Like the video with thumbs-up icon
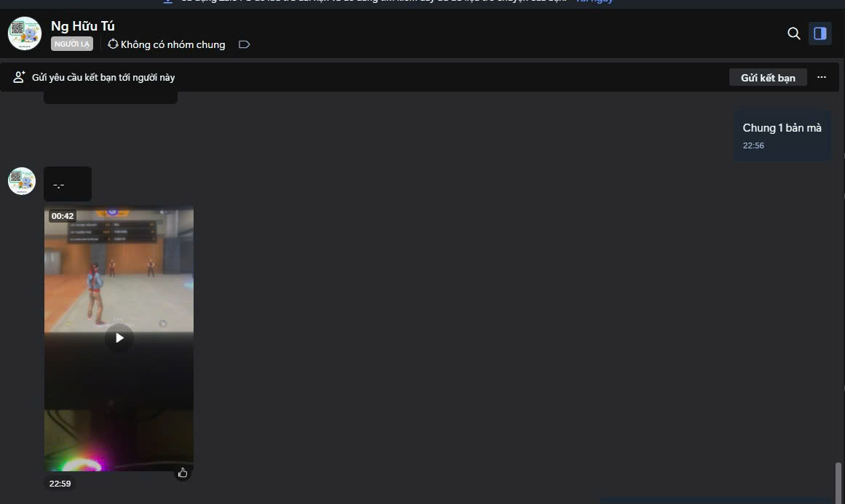The height and width of the screenshot is (504, 845). [183, 473]
